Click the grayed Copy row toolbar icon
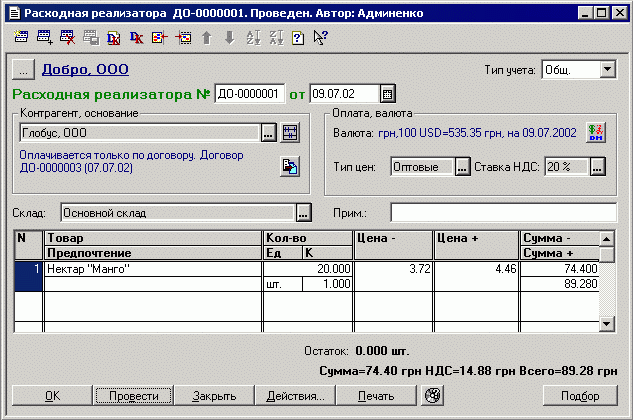 click(x=91, y=38)
